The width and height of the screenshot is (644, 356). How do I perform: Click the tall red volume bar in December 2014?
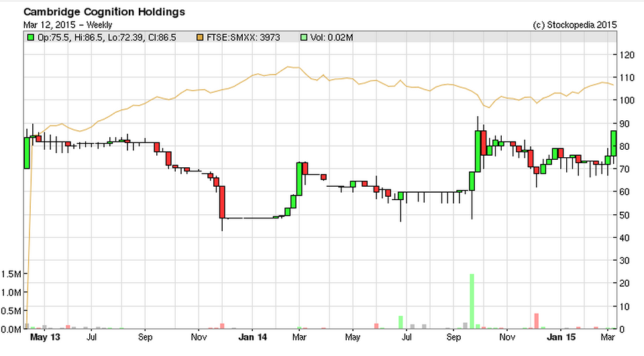click(537, 321)
